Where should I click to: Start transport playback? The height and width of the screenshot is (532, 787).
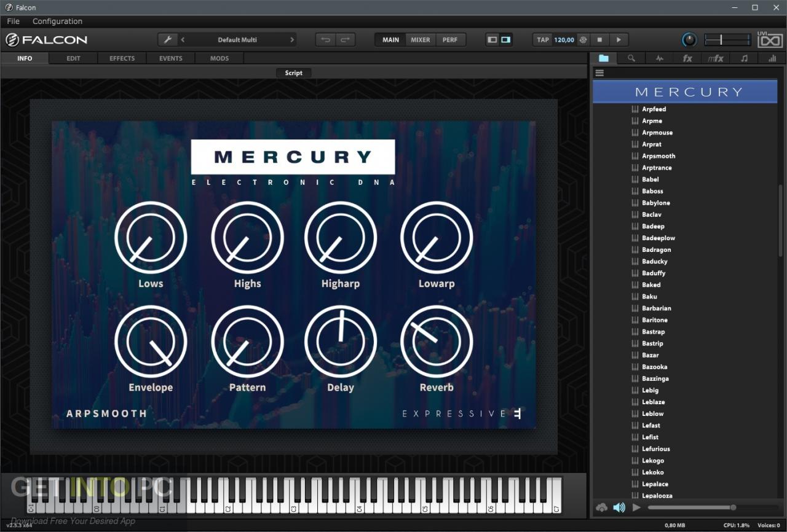[x=619, y=40]
